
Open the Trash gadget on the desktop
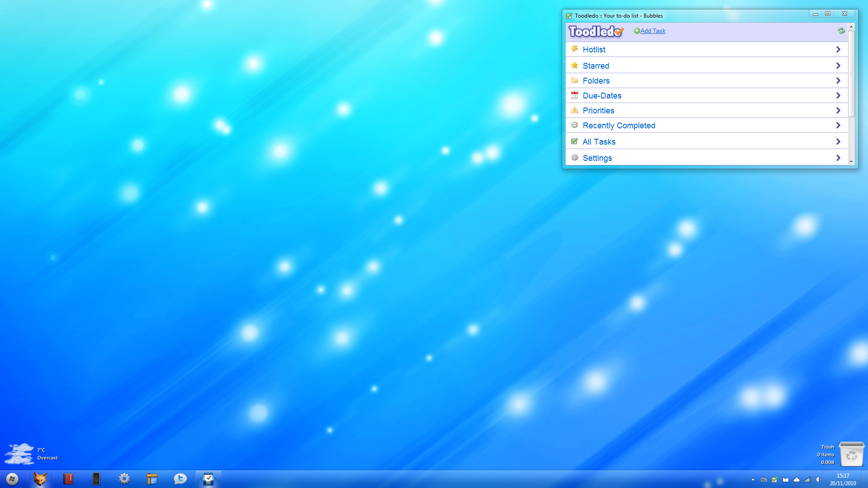(852, 454)
